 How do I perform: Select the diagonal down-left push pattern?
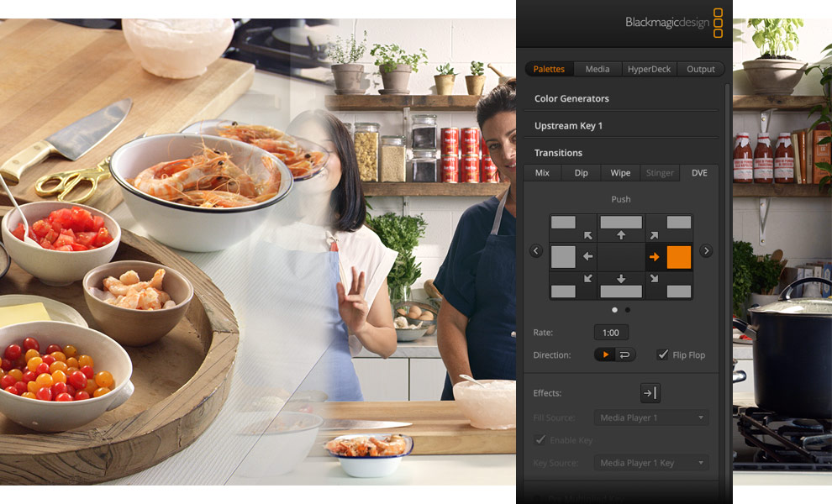coord(573,283)
